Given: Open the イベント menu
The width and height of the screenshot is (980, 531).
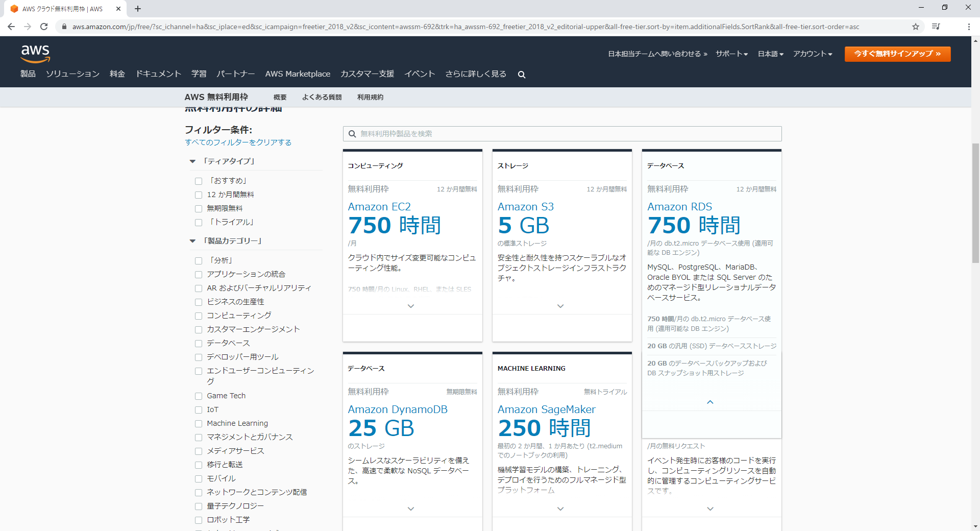Looking at the screenshot, I should (x=420, y=74).
